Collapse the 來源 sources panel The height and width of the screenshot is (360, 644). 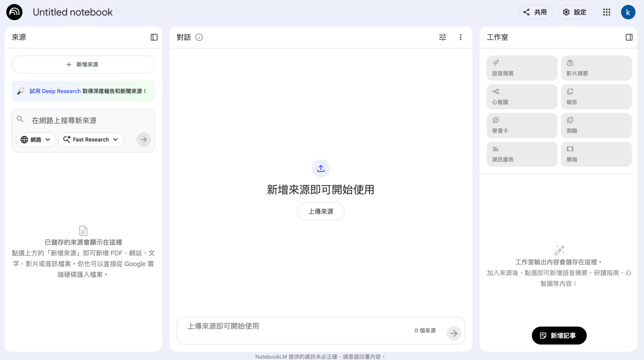[x=154, y=37]
